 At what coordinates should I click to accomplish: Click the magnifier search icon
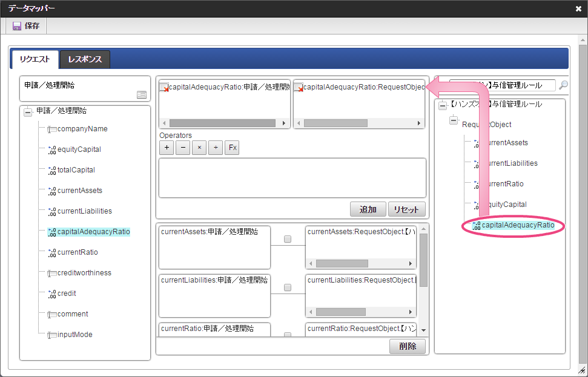[563, 85]
